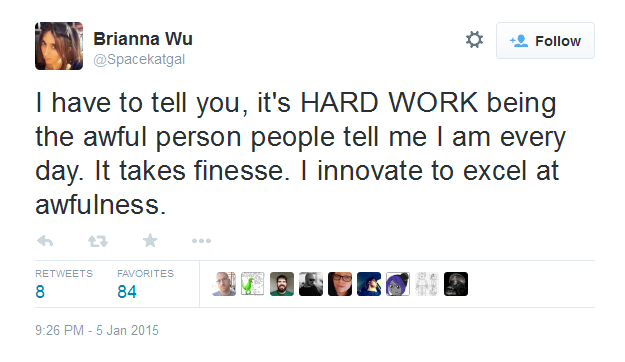Open the dark skull-like avatar

tap(456, 284)
